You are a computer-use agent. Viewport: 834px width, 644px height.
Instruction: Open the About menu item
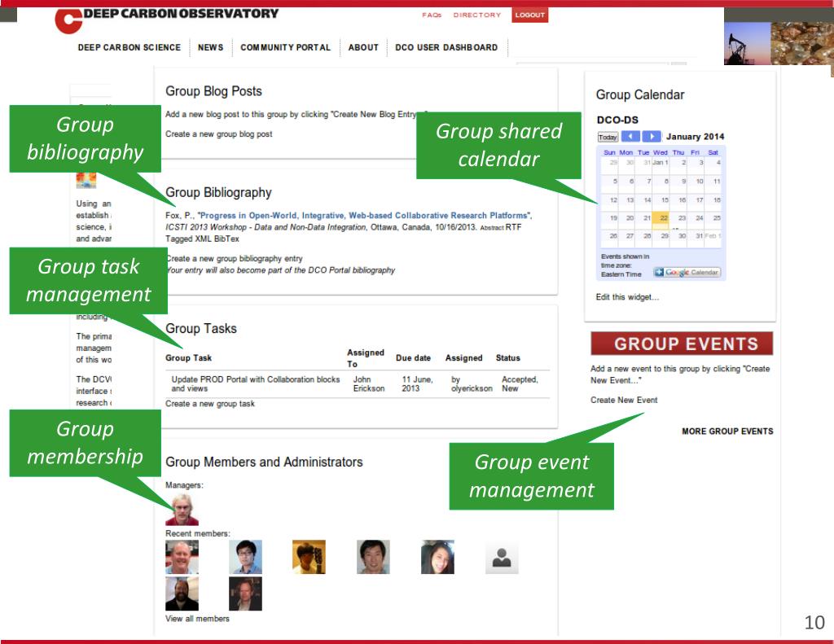pos(363,47)
